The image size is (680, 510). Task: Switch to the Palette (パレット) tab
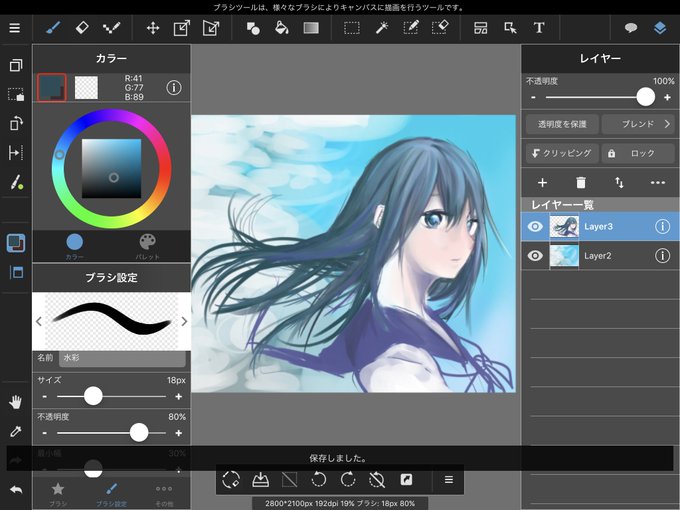[x=147, y=246]
